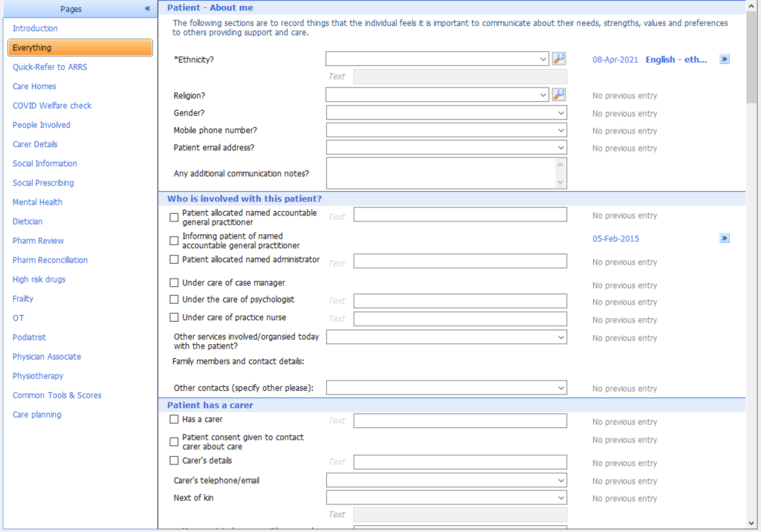Open the Ethnicity dropdown
The image size is (761, 532).
437,59
